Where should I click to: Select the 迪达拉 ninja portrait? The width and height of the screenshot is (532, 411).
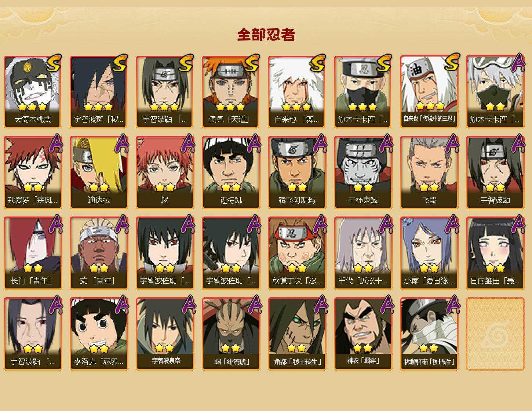point(99,172)
